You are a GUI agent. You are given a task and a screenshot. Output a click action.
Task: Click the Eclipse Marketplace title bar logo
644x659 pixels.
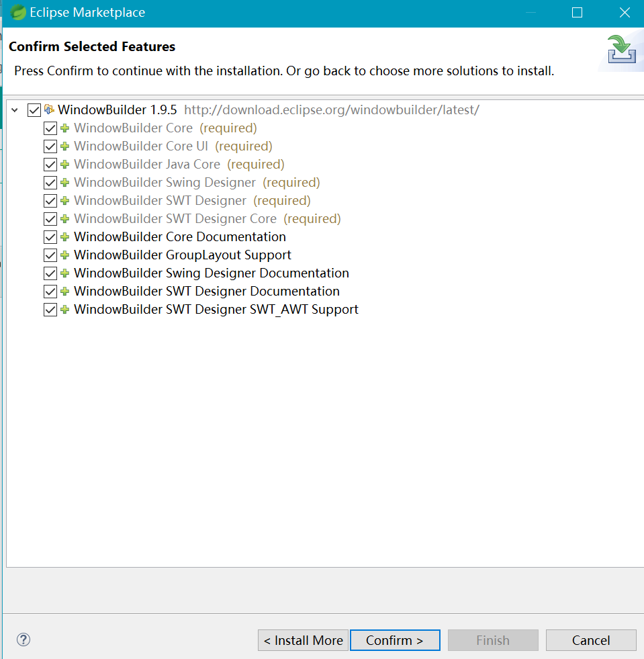tap(17, 13)
